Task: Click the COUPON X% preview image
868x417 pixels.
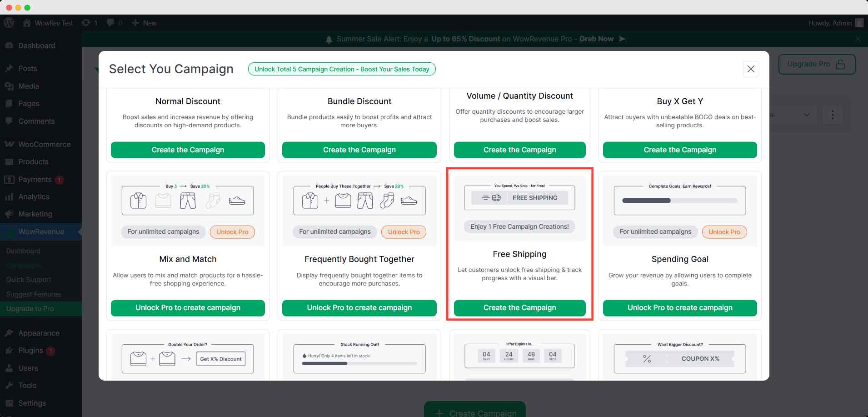Action: 679,359
